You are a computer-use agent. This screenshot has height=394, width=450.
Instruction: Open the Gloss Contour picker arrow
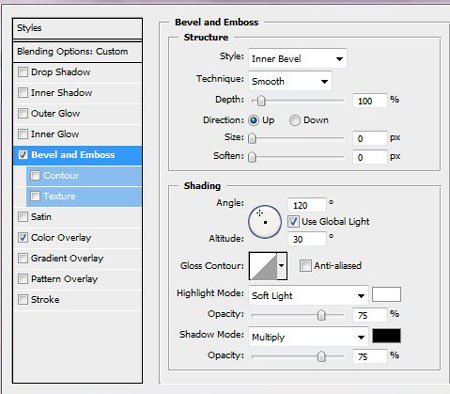point(282,266)
